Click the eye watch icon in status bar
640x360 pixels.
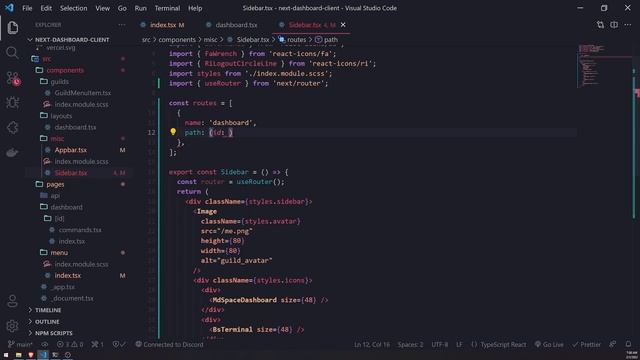tap(44, 344)
